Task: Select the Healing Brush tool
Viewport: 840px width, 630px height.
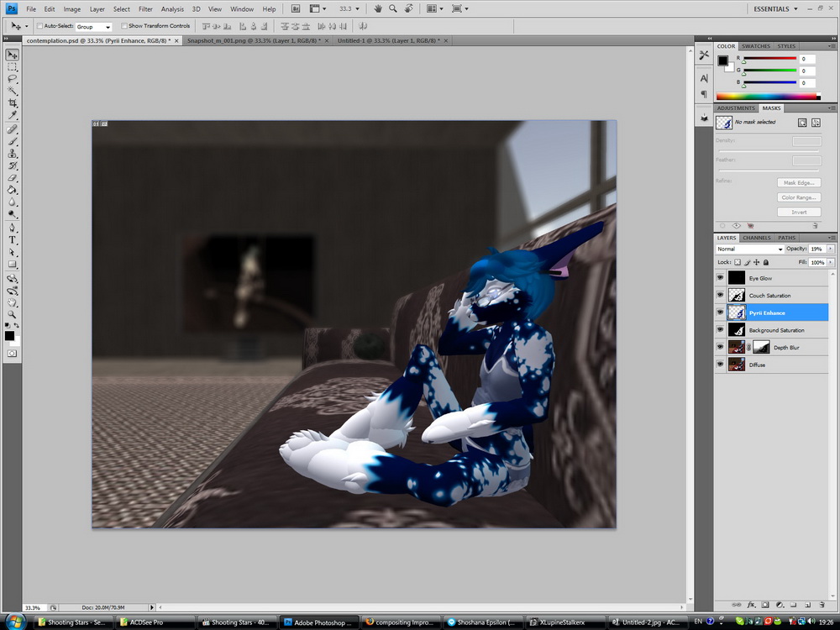Action: (x=13, y=129)
